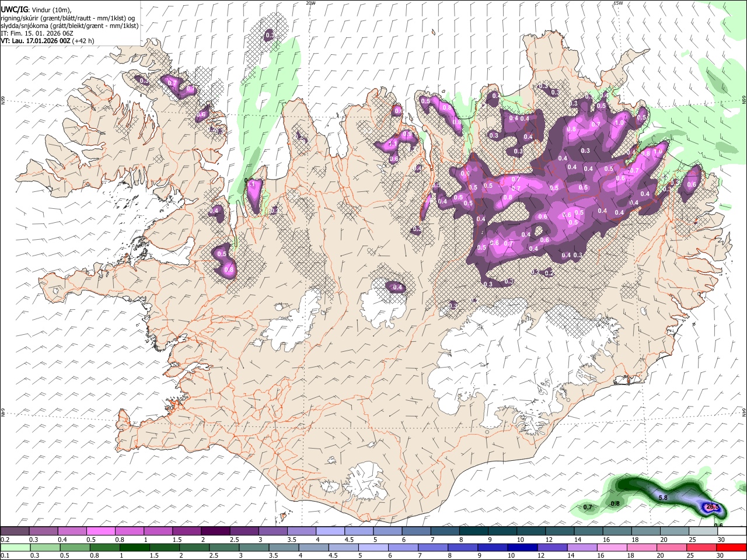
Task: Pick the snow swatch starting at 0.2
Action: 15,531
